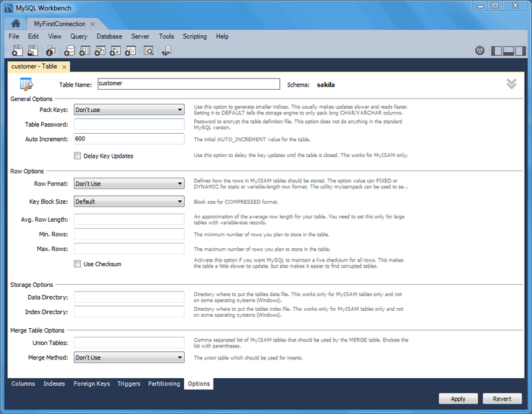532x414 pixels.
Task: Open the search database objects icon
Action: coord(148,50)
